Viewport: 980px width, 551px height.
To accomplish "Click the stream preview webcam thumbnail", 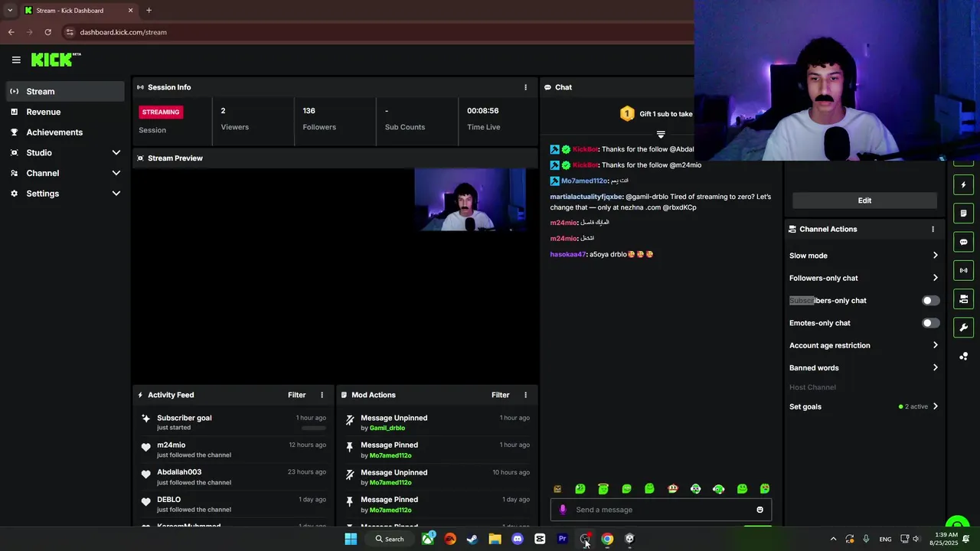I will [x=470, y=199].
